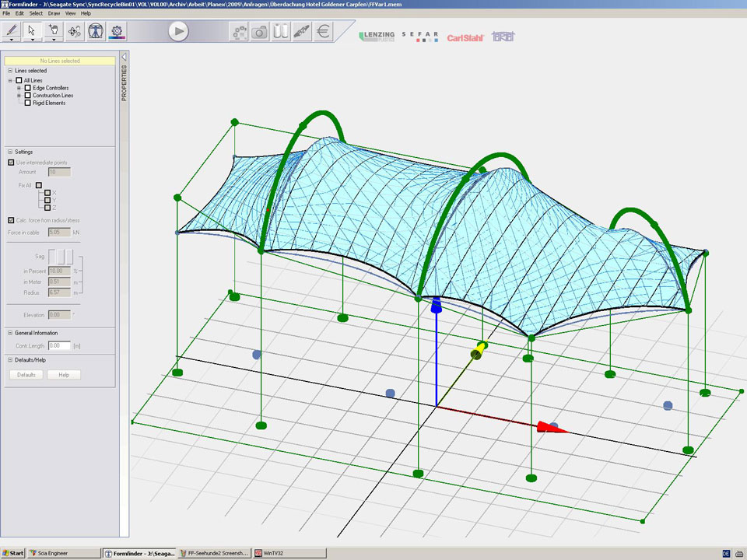Image resolution: width=747 pixels, height=560 pixels.
Task: Click the Vitruvian man icon
Action: pos(95,31)
